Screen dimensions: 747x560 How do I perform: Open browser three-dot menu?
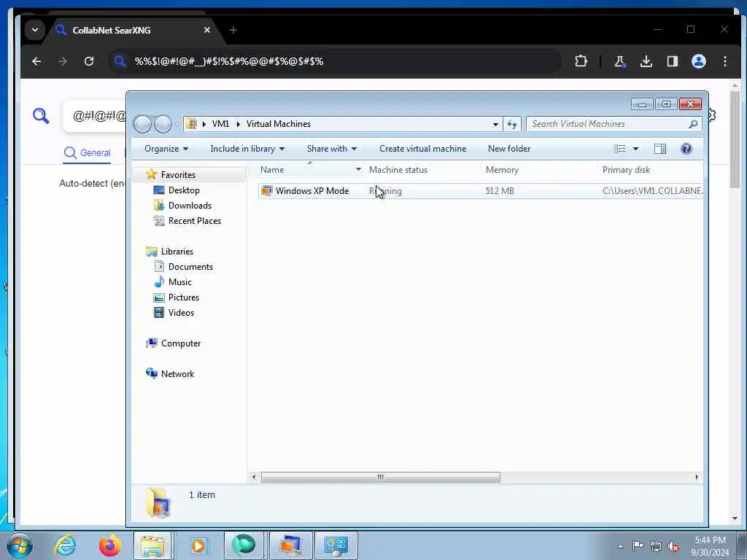(x=724, y=61)
